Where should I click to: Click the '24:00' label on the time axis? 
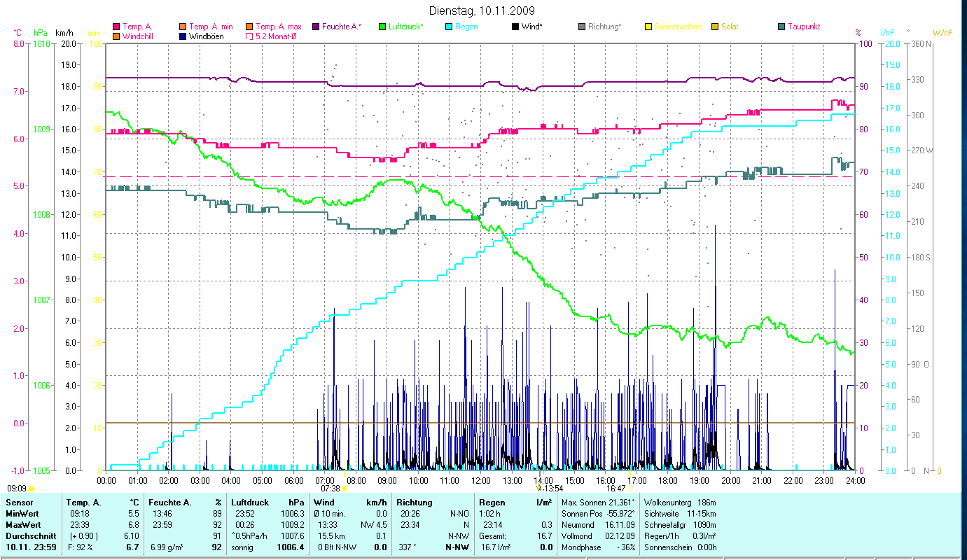click(x=856, y=480)
